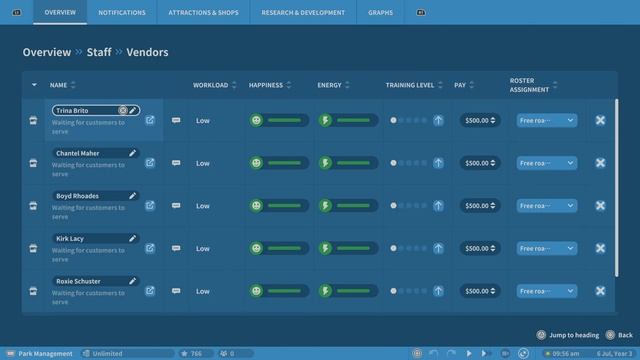640x360 pixels.
Task: Sort by Training Level column
Action: pyautogui.click(x=414, y=85)
